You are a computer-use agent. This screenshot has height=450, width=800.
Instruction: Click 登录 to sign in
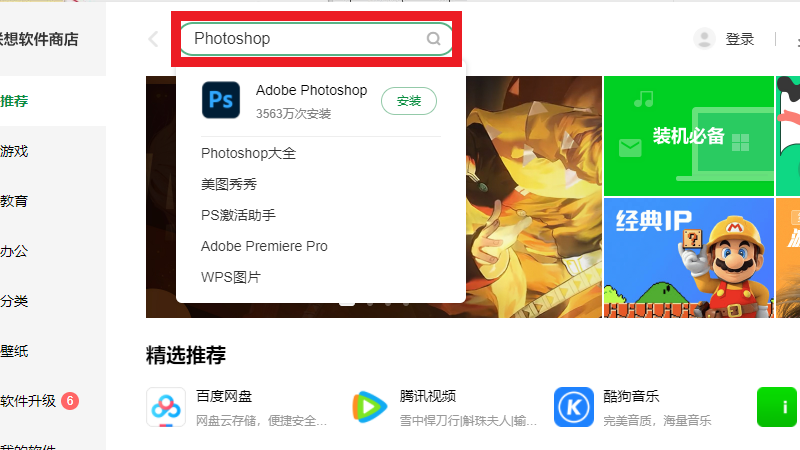pyautogui.click(x=740, y=39)
